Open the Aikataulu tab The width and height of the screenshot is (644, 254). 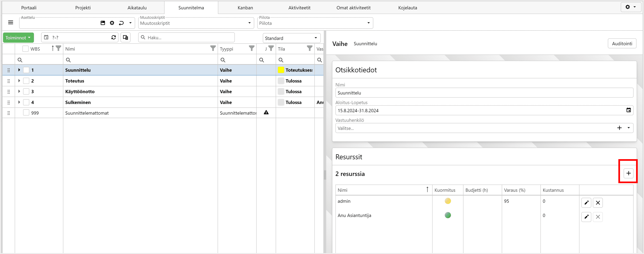click(x=137, y=8)
